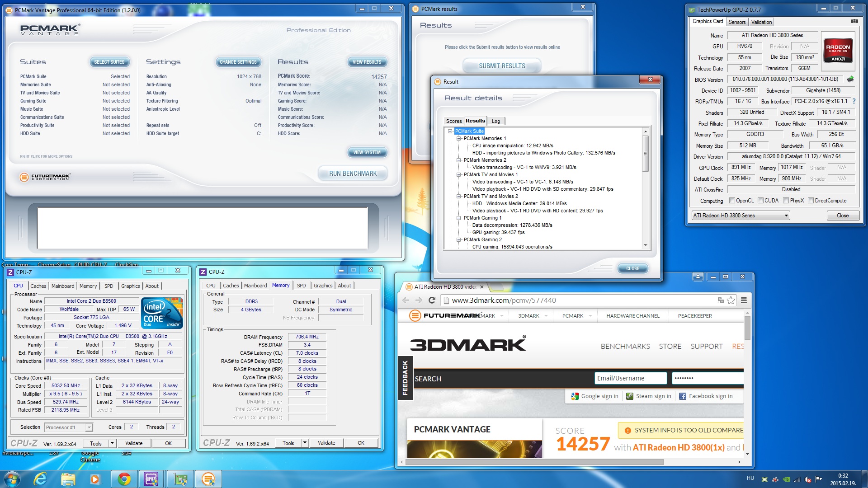The width and height of the screenshot is (868, 488).
Task: Click the Email/Username input field
Action: pos(630,378)
